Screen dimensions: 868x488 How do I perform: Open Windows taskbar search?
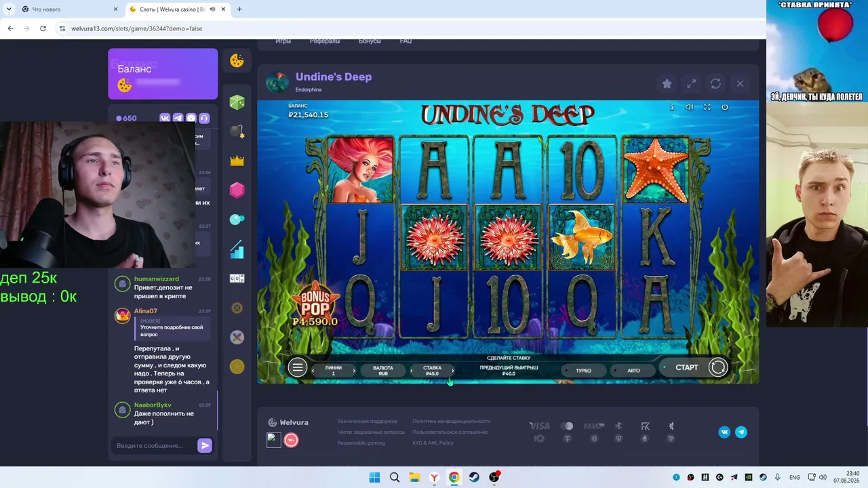(394, 477)
